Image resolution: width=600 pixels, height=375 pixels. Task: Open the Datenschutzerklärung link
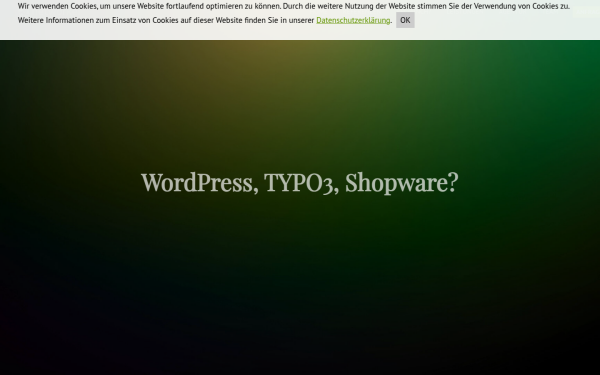(353, 20)
